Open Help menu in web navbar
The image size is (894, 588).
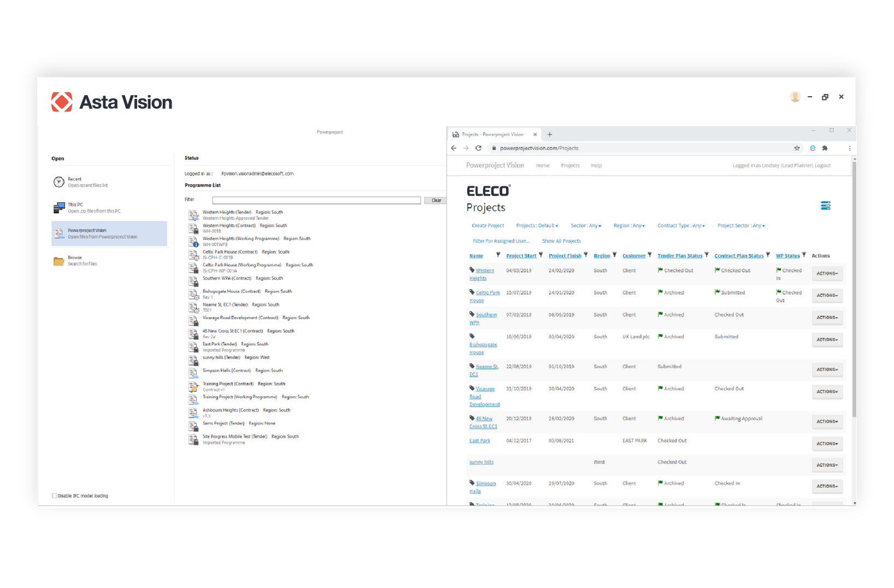[x=596, y=166]
